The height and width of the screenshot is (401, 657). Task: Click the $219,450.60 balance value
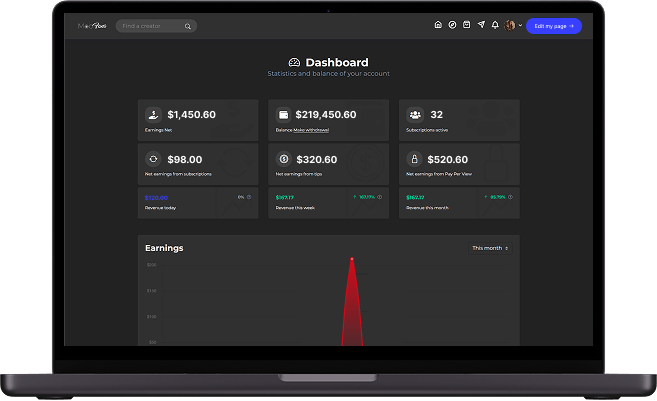click(x=326, y=114)
